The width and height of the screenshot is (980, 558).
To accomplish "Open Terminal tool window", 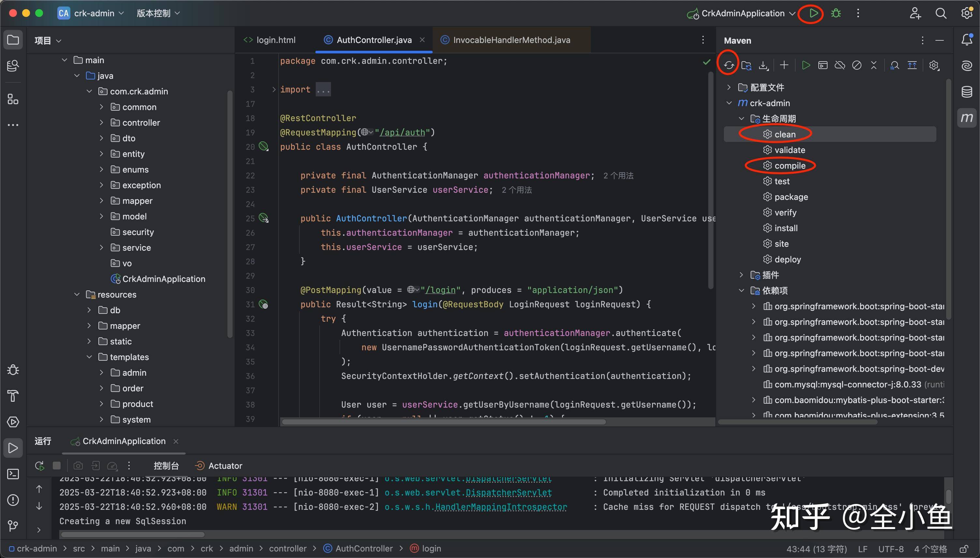I will [x=13, y=474].
